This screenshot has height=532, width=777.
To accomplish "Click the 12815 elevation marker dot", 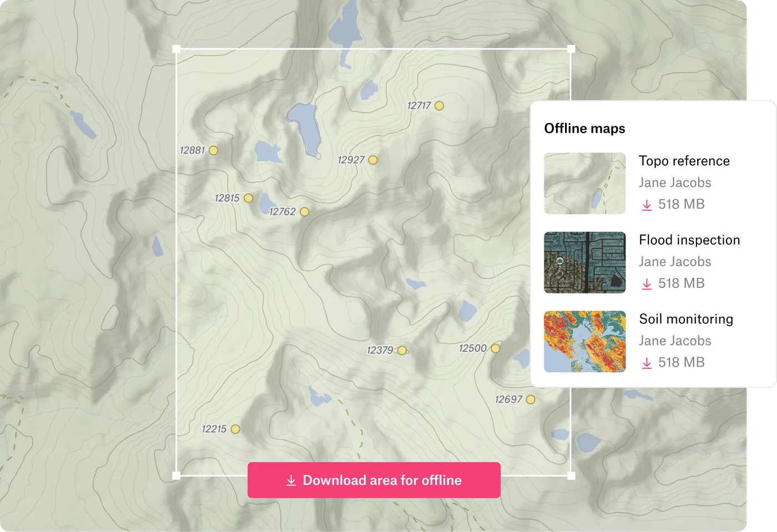I will [248, 198].
